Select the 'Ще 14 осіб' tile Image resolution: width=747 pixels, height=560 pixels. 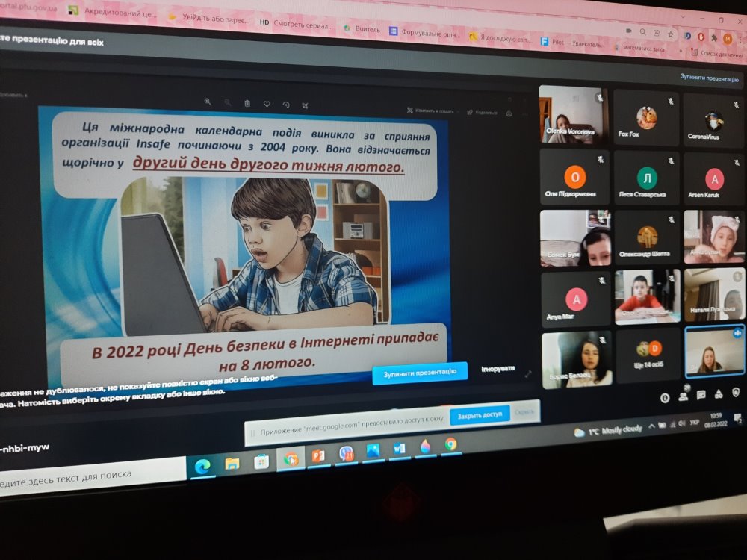point(648,355)
